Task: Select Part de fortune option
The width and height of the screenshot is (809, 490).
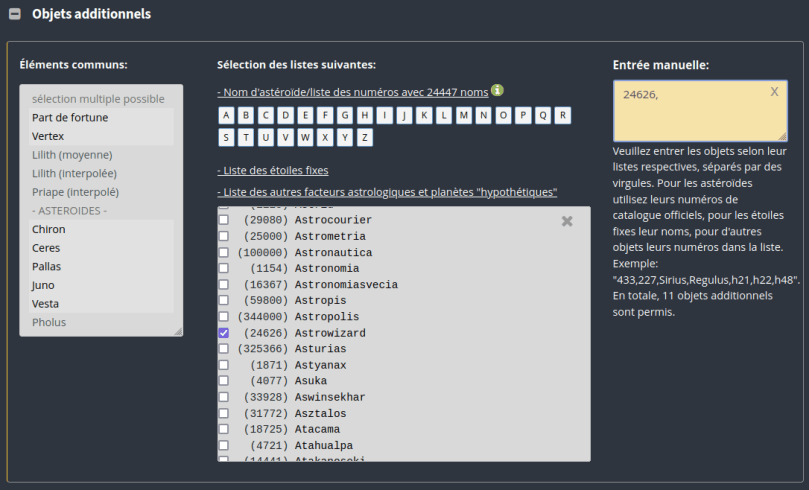Action: [x=70, y=117]
